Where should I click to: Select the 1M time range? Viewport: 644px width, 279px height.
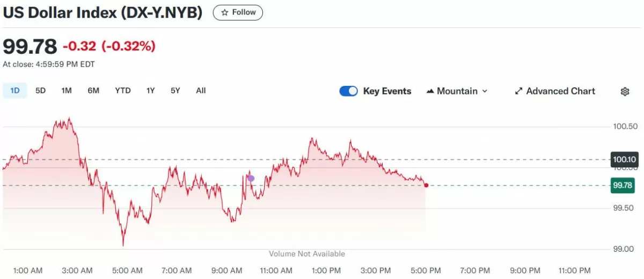coord(67,91)
